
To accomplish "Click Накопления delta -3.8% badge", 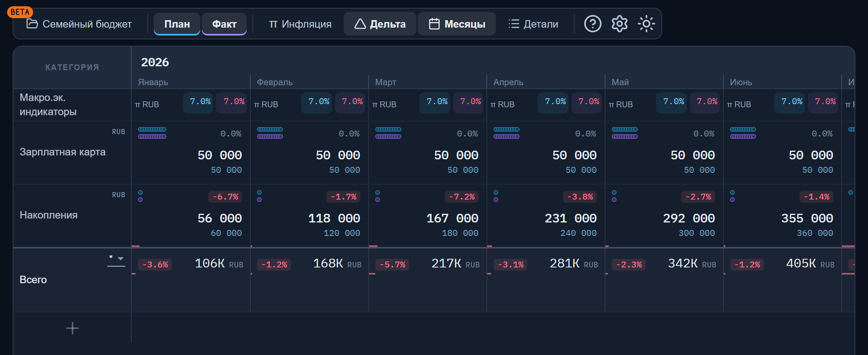I will coord(580,197).
